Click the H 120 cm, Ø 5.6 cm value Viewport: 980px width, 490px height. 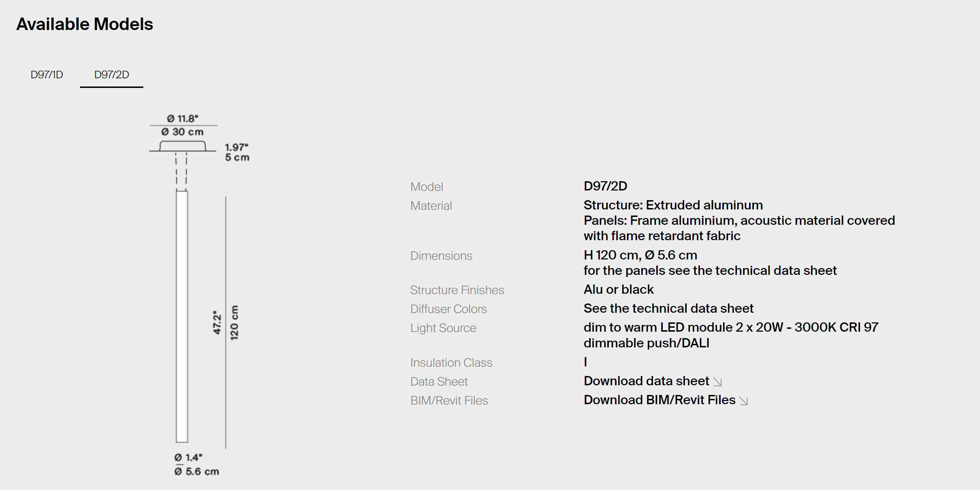640,255
